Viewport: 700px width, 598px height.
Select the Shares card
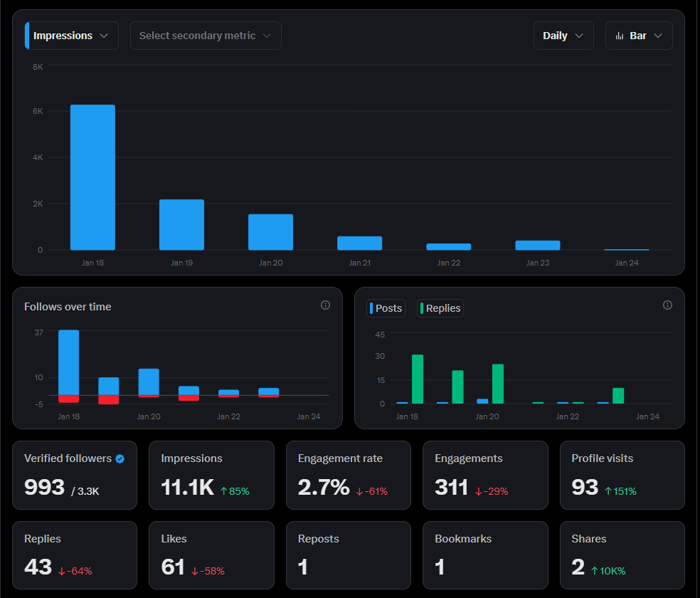(x=622, y=555)
